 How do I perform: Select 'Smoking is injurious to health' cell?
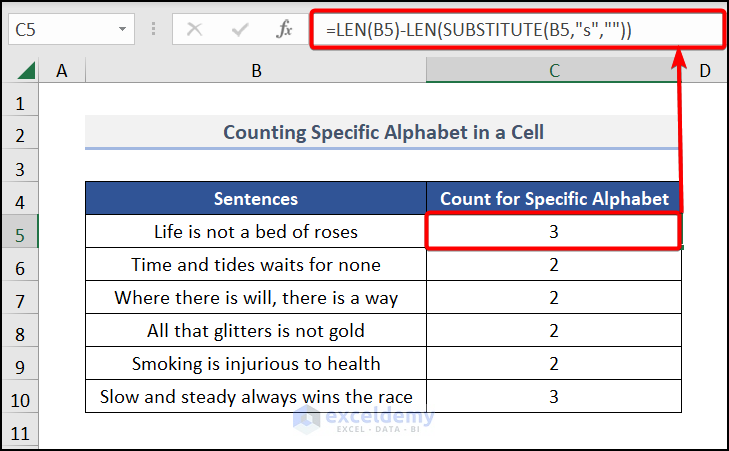256,363
